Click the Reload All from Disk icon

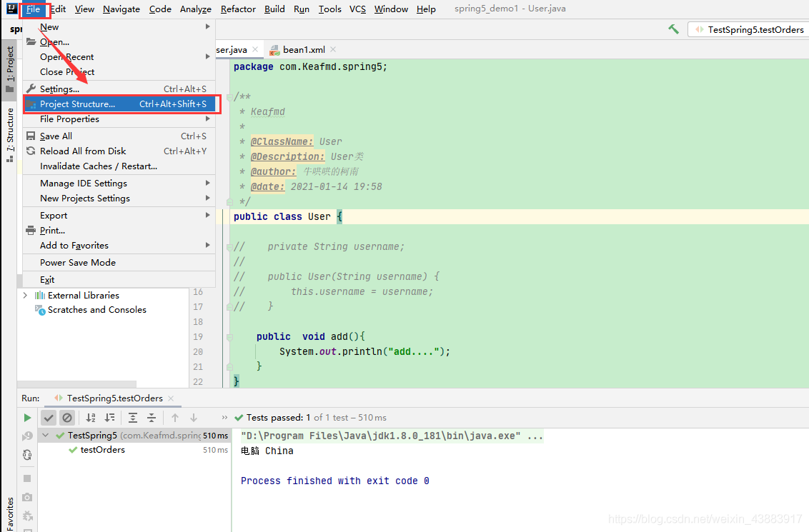click(x=31, y=151)
